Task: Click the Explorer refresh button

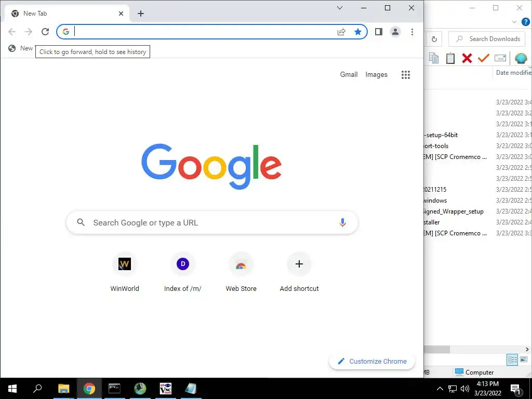Action: pos(434,39)
